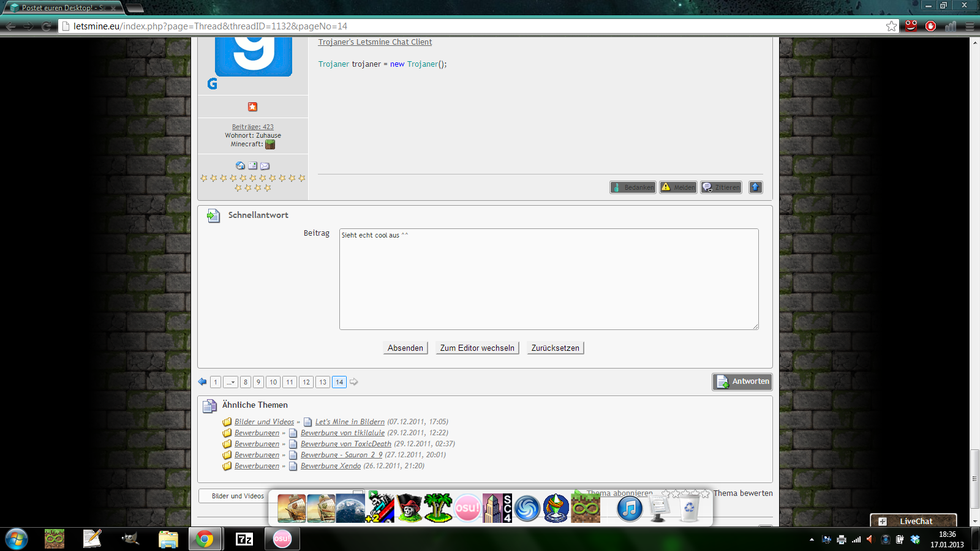Open 7-Zip from the Windows taskbar
The image size is (980, 551).
click(244, 539)
